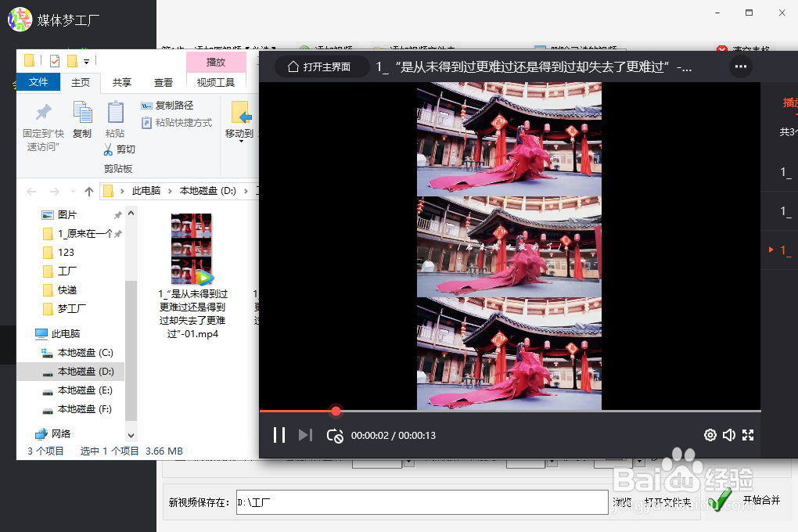Click 复制路径 in Explorer ribbon
798x532 pixels.
pos(167,106)
